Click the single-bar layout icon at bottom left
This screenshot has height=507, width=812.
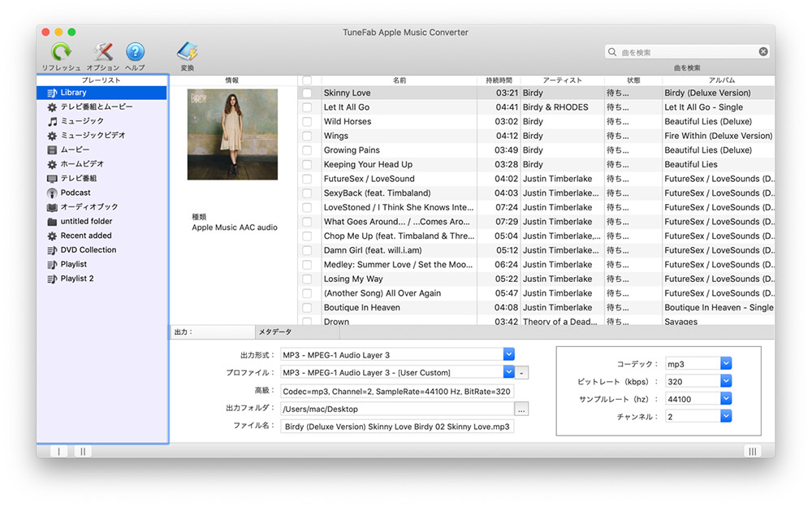pyautogui.click(x=59, y=452)
